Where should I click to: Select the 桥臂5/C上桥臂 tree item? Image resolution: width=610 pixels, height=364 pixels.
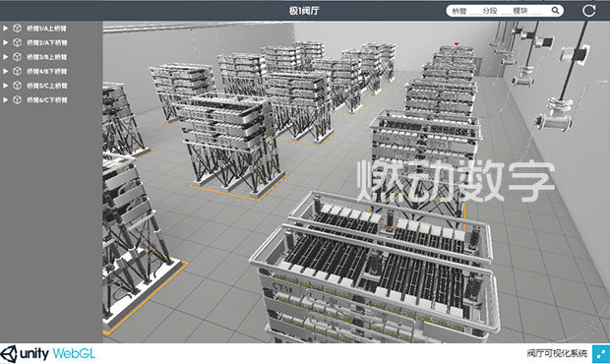coord(46,86)
